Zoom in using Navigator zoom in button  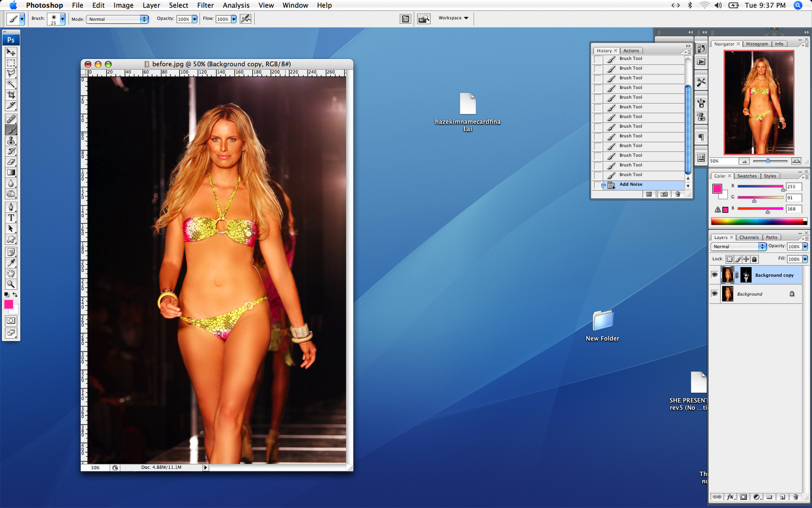tap(796, 161)
